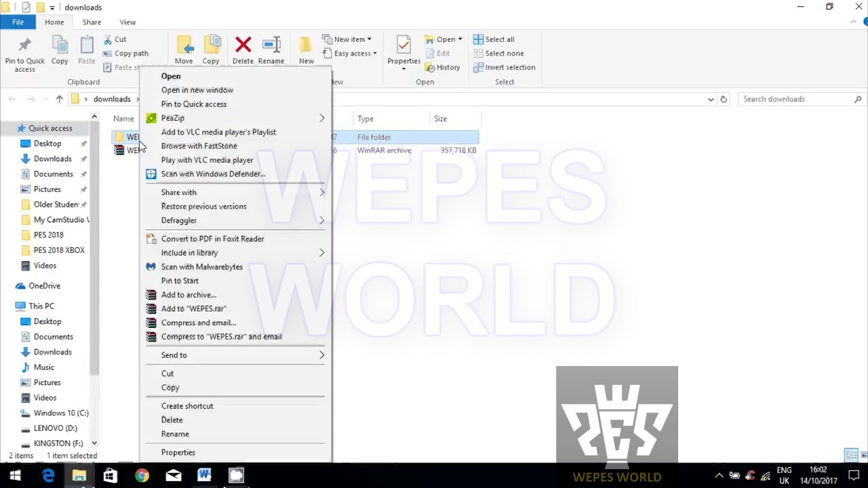Image resolution: width=868 pixels, height=488 pixels.
Task: Choose Scan with Malwarebytes
Action: tap(202, 267)
